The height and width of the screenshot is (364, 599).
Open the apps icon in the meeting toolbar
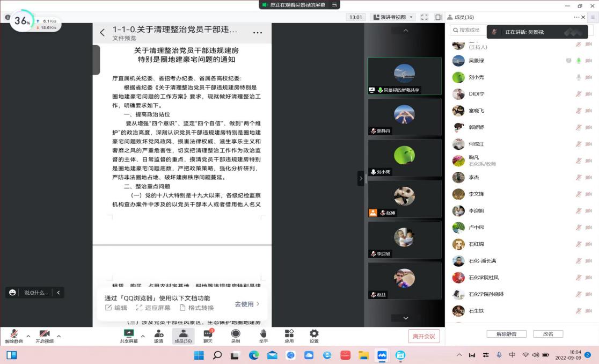289,336
